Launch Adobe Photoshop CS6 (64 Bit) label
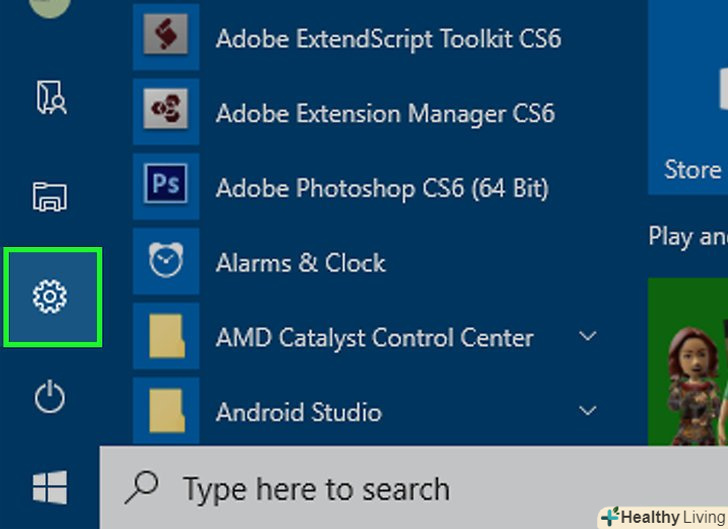728x529 pixels. point(382,188)
